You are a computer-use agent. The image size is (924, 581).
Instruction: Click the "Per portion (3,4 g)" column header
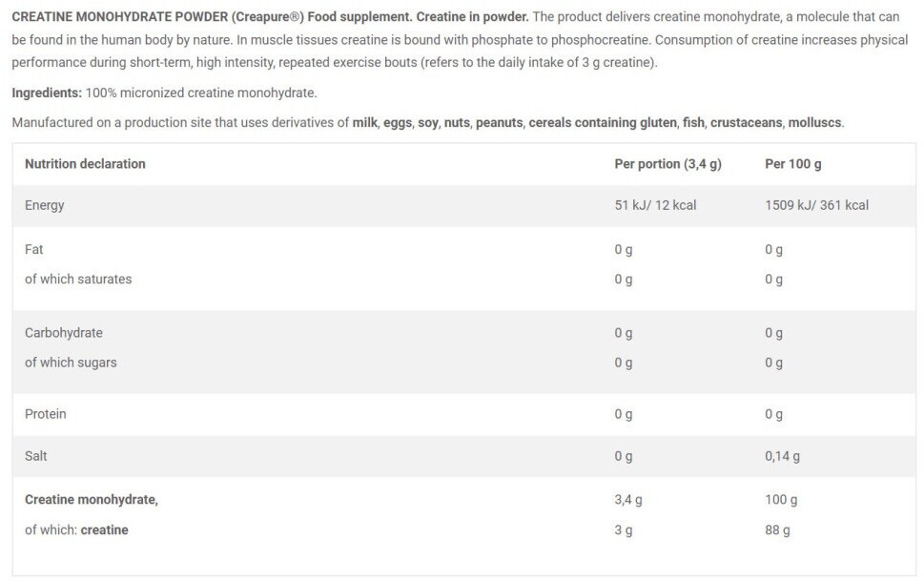tap(667, 164)
